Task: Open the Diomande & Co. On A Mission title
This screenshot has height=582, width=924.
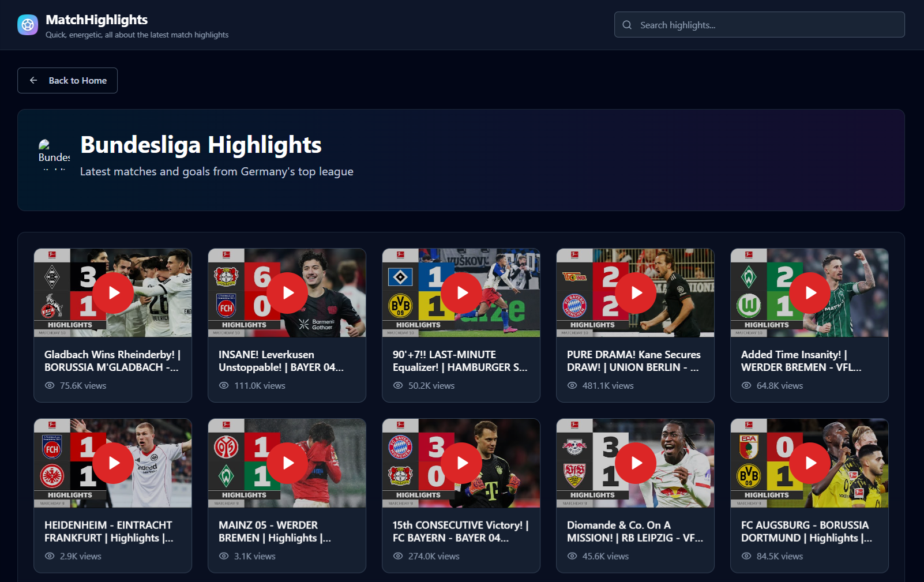Action: pyautogui.click(x=634, y=531)
